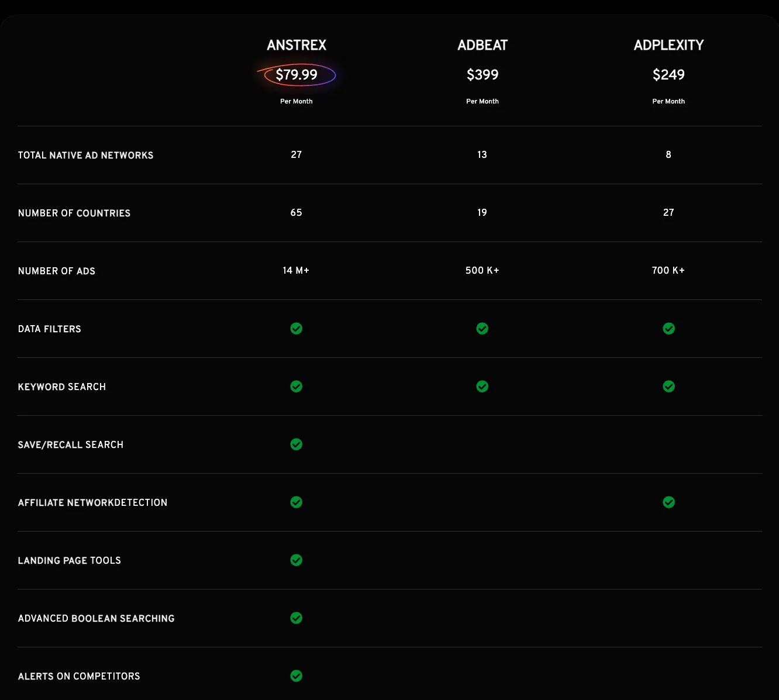Image resolution: width=779 pixels, height=700 pixels.
Task: Click Anstrex countries value 65
Action: 297,212
